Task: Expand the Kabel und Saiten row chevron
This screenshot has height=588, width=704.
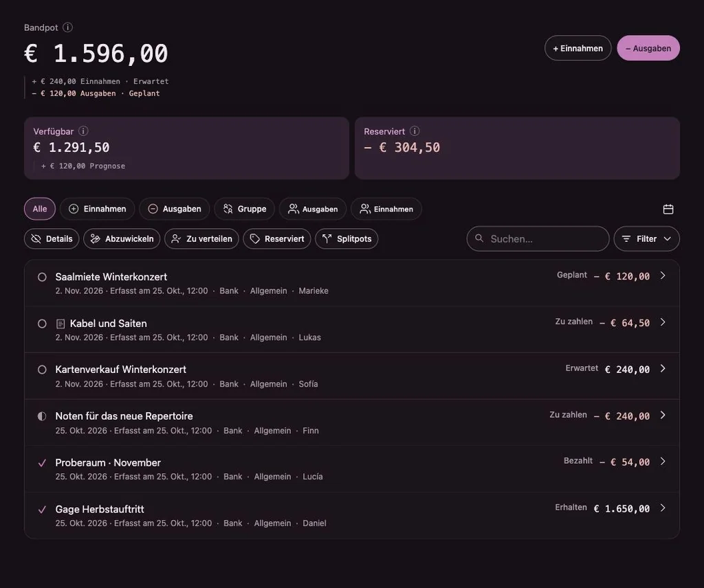Action: click(663, 322)
